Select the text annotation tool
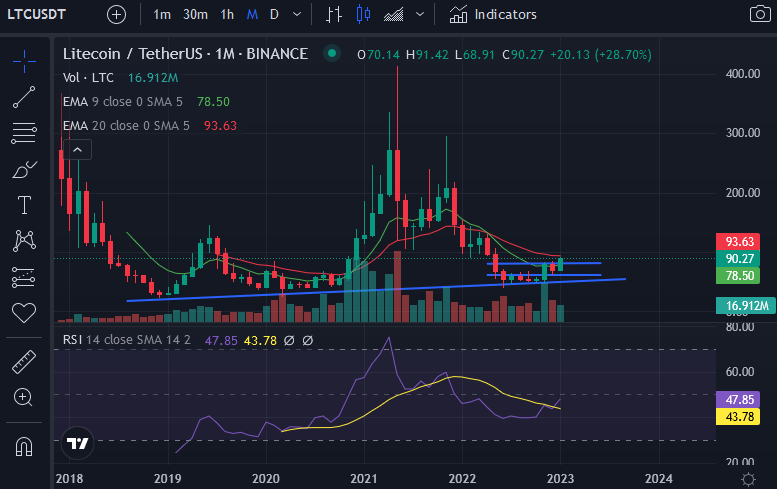 tap(24, 205)
